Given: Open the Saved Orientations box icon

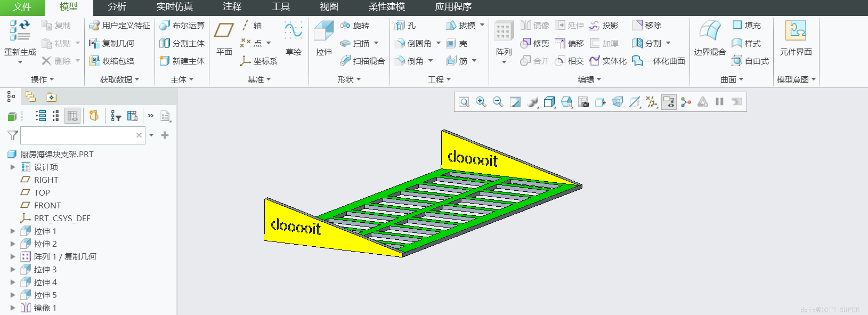Looking at the screenshot, I should 566,102.
